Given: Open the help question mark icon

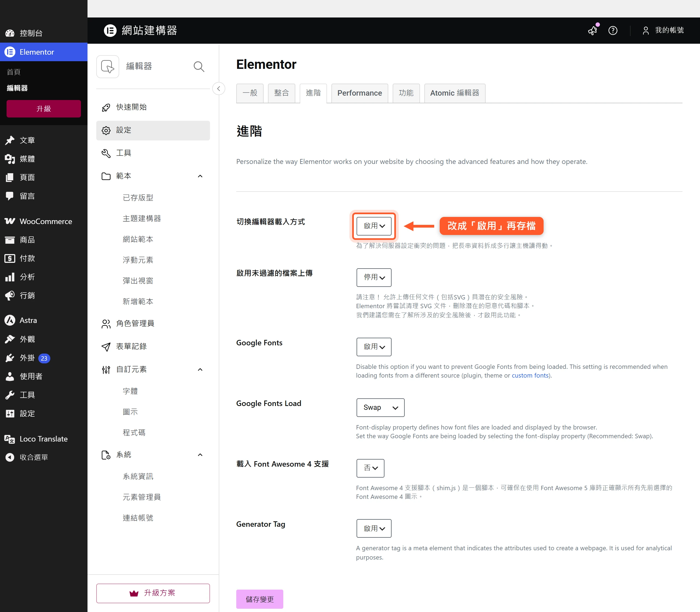Looking at the screenshot, I should pos(612,30).
